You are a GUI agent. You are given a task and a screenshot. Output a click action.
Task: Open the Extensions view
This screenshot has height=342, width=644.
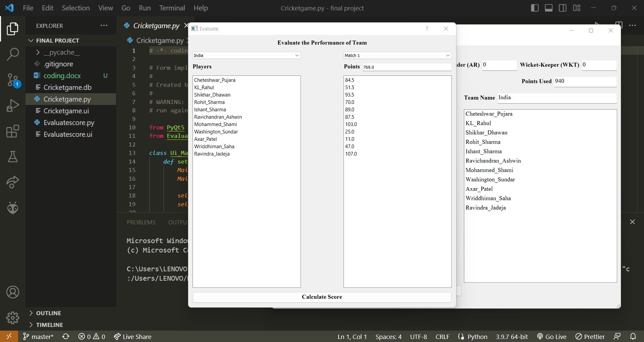13,131
